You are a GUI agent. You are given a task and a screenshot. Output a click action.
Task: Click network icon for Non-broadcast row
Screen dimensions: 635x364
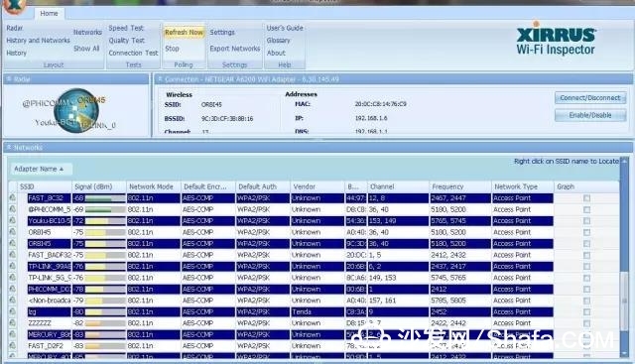[x=13, y=300]
